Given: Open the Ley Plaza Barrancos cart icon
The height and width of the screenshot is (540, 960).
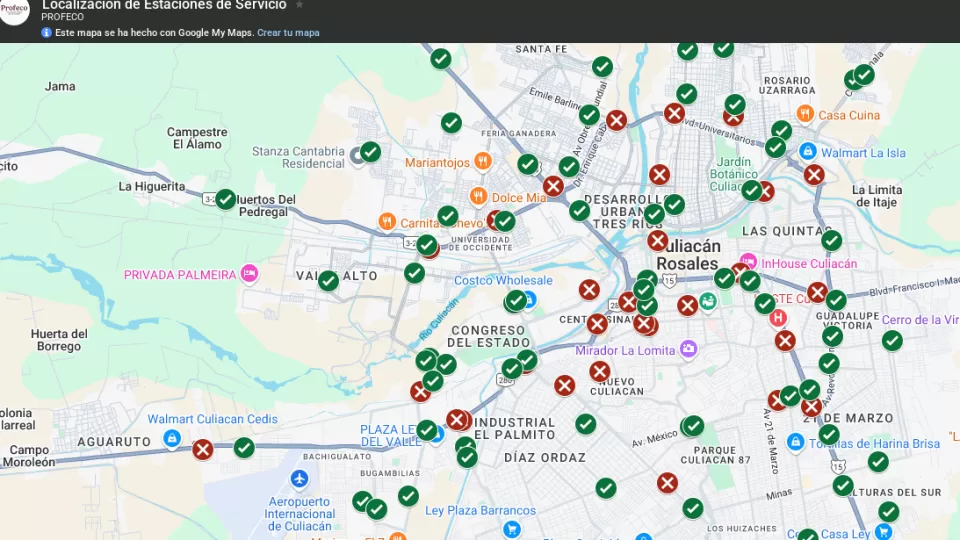Looking at the screenshot, I should tap(512, 529).
